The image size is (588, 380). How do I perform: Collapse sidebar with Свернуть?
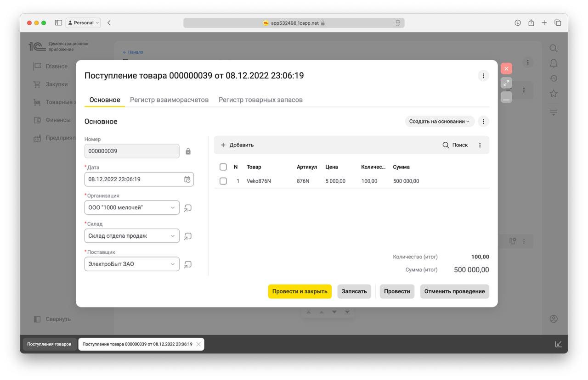(53, 319)
